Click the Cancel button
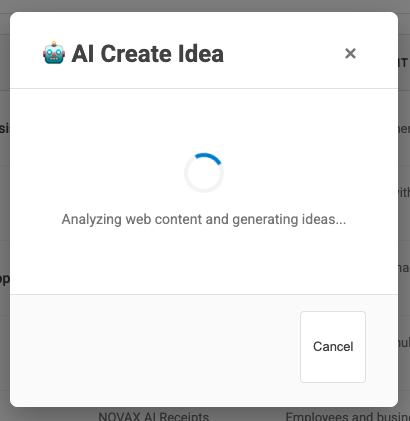 333,347
